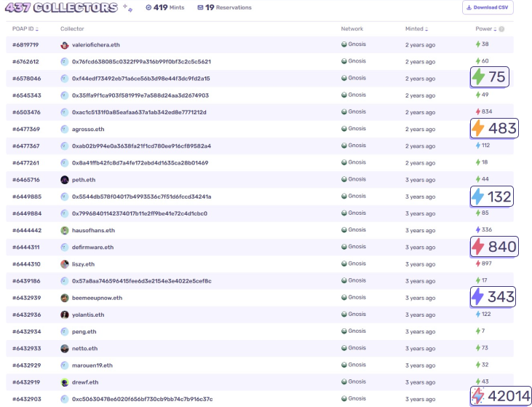Click orange lightning power icon showing 483

[478, 129]
